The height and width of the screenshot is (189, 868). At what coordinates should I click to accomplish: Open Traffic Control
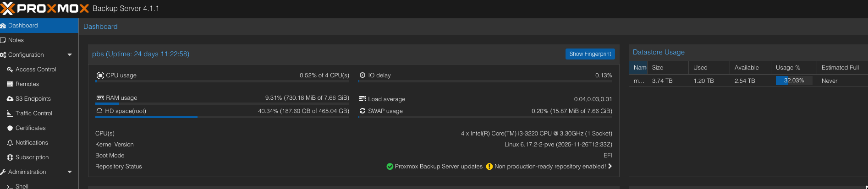(39, 113)
